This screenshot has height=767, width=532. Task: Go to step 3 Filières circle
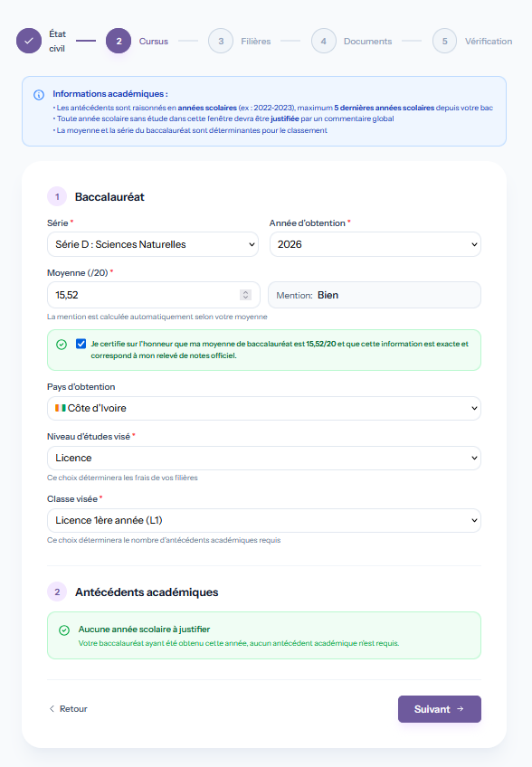pos(221,41)
